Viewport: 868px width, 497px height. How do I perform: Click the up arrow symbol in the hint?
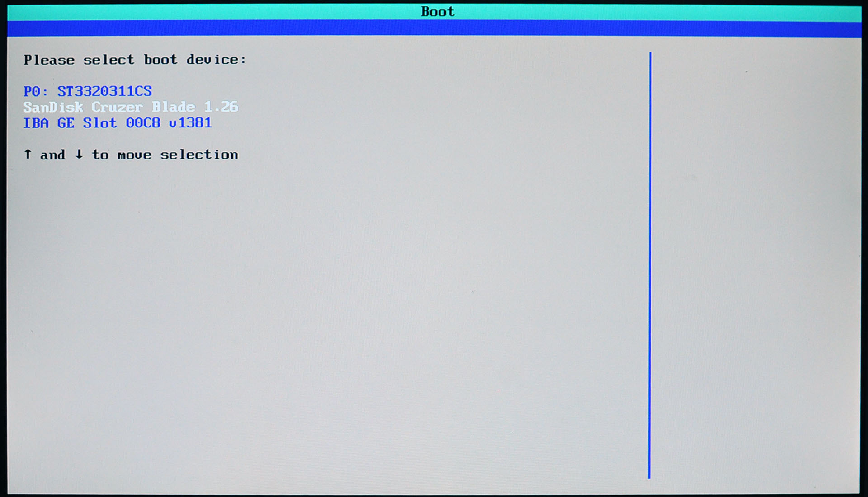28,155
